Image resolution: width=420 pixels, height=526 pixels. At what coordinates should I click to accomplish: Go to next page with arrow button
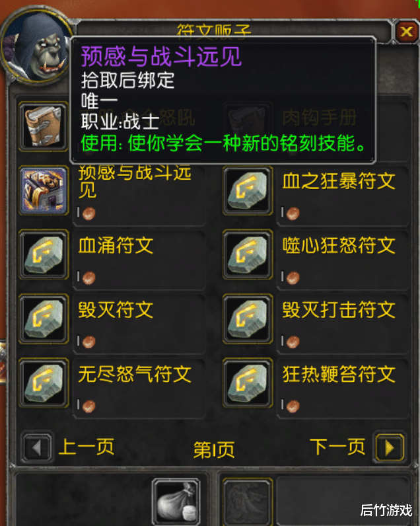pos(390,448)
